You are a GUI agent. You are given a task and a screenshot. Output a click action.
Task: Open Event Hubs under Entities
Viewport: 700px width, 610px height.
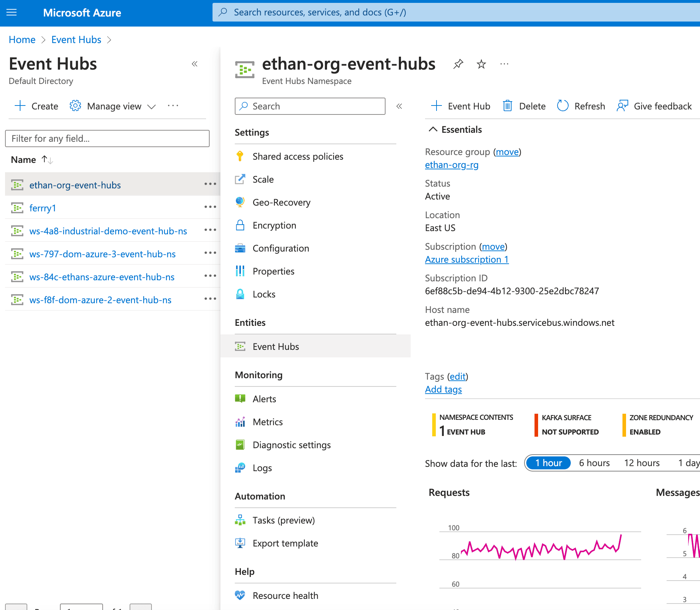tap(316, 346)
